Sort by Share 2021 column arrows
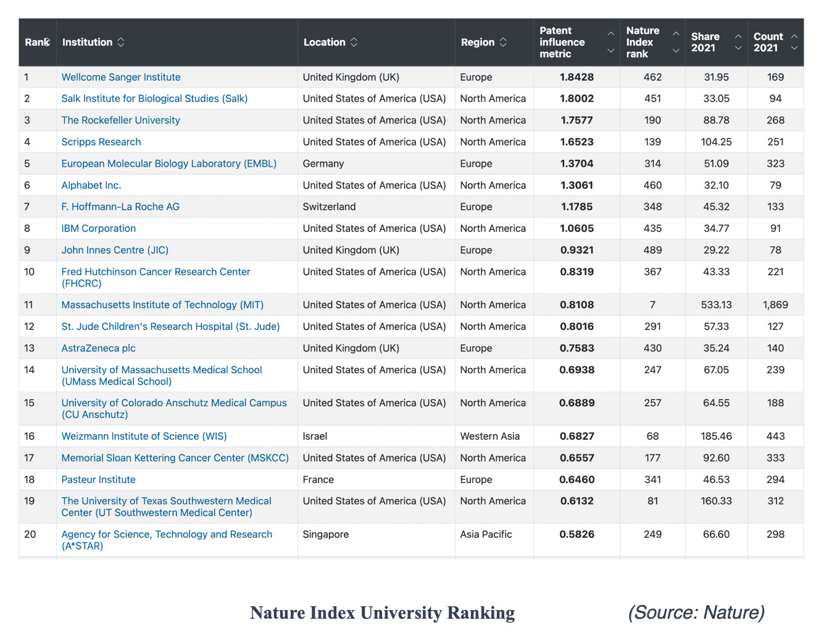 [738, 42]
